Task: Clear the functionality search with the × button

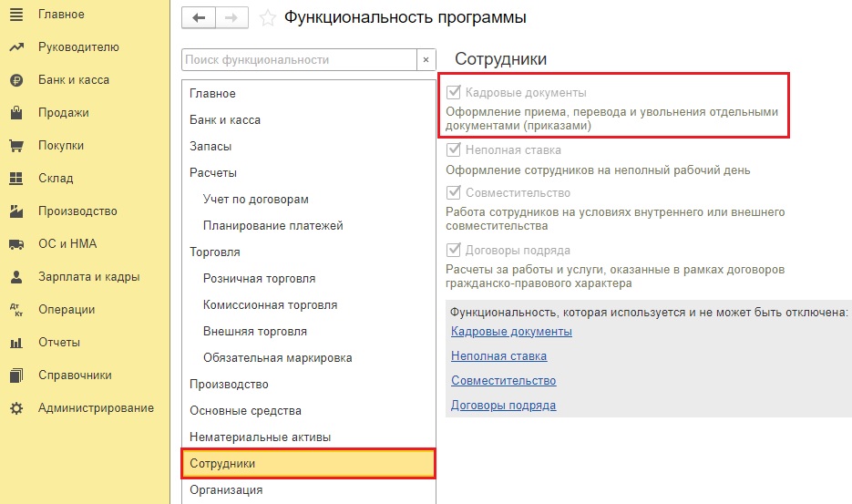Action: pos(426,60)
